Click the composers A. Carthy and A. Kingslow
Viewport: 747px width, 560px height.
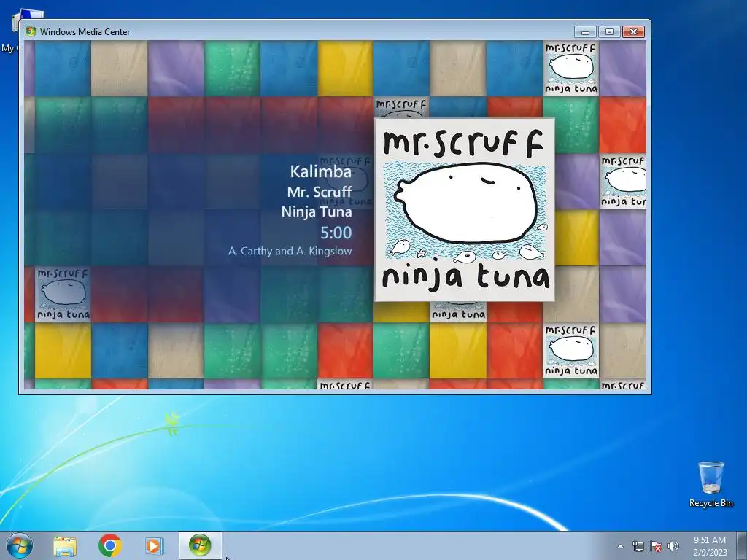290,251
